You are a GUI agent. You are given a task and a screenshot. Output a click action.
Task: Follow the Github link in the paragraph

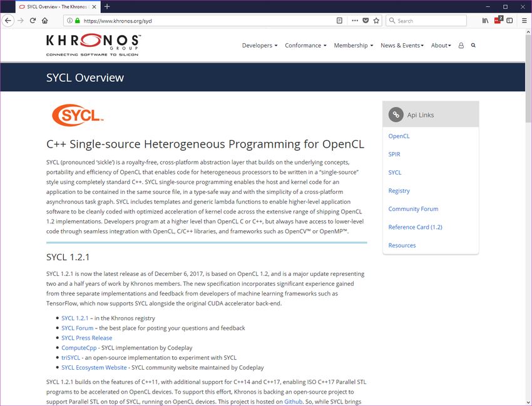tap(293, 402)
